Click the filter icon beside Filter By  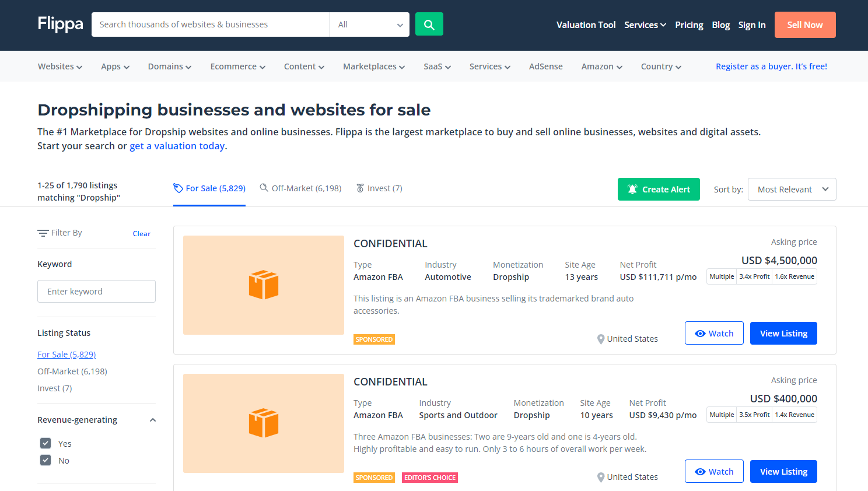click(x=43, y=233)
